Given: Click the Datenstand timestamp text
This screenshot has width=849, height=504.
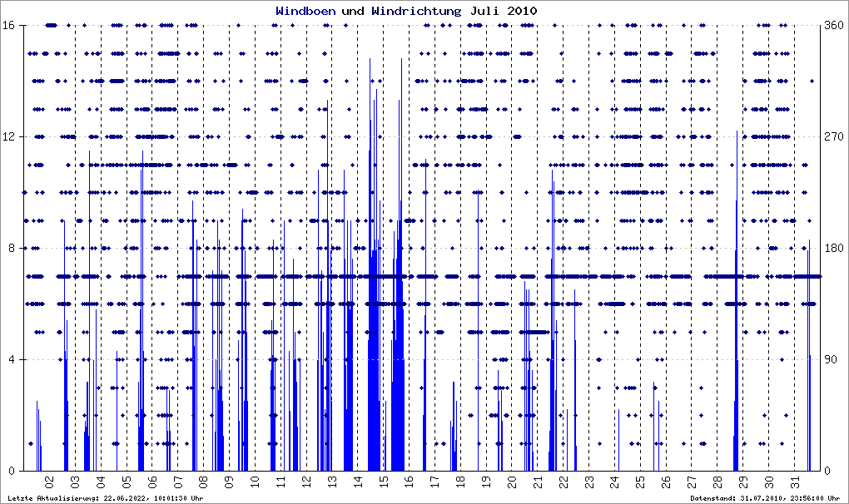Looking at the screenshot, I should 765,498.
